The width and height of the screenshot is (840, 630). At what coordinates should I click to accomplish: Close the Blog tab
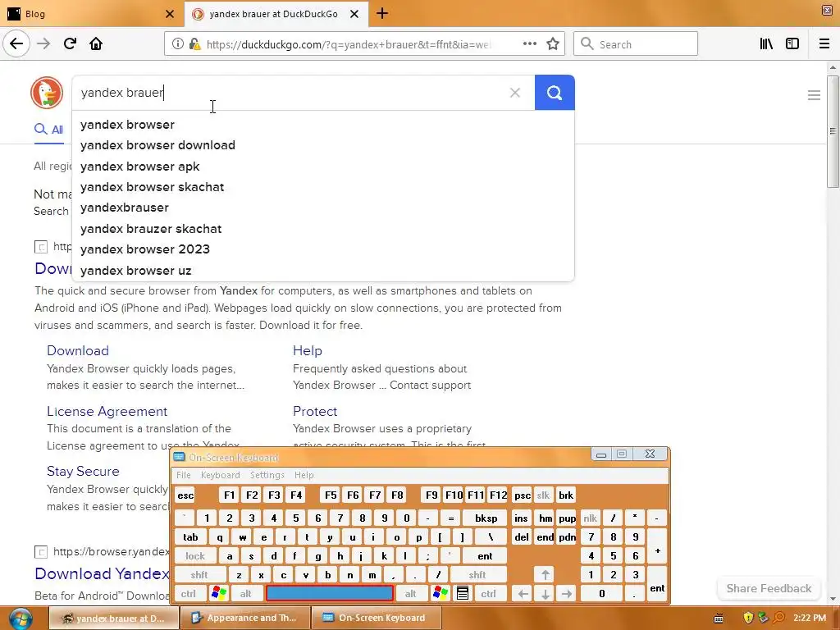coord(170,14)
